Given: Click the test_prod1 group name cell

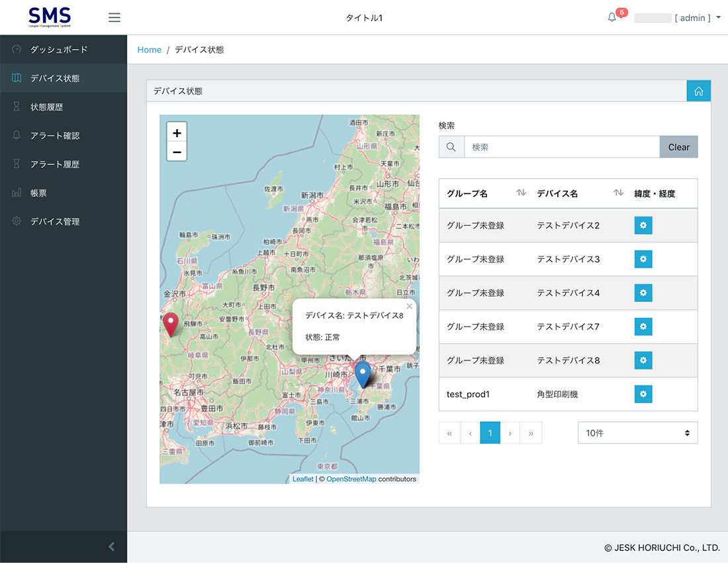Looking at the screenshot, I should tap(468, 394).
